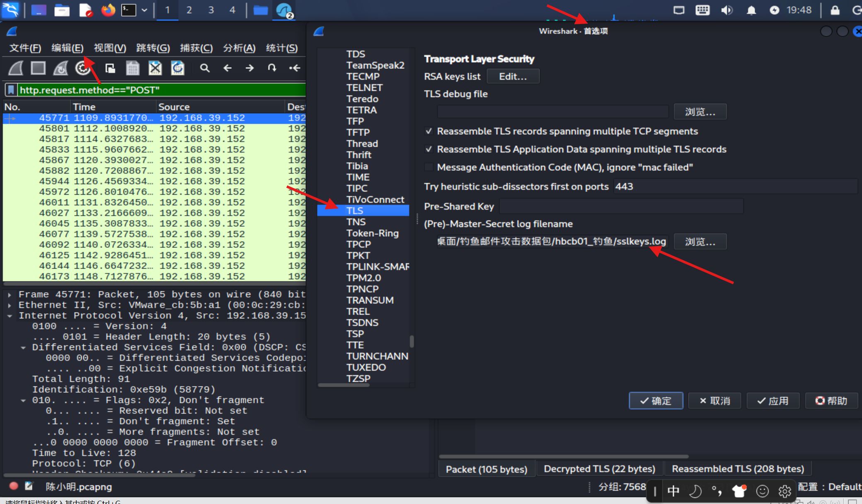Open the terminal dropdown arrow in the panel
The height and width of the screenshot is (504, 862).
(144, 10)
